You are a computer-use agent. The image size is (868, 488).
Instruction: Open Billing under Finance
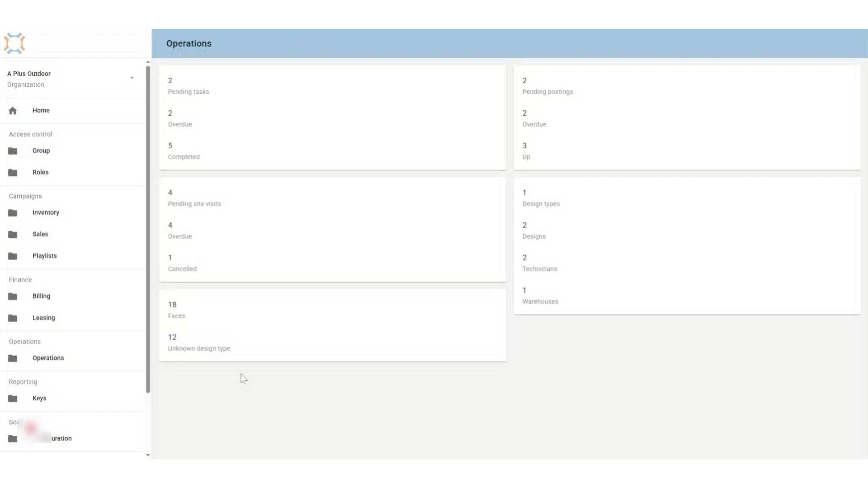point(41,296)
